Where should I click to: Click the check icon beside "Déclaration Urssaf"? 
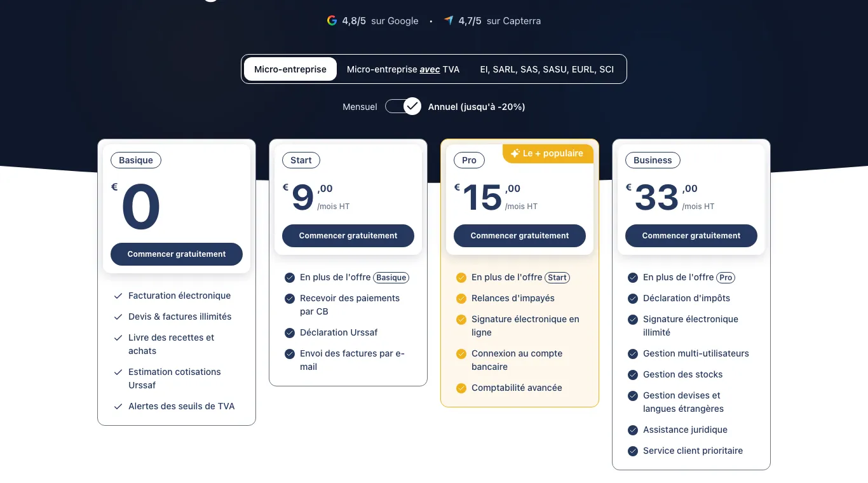click(290, 333)
